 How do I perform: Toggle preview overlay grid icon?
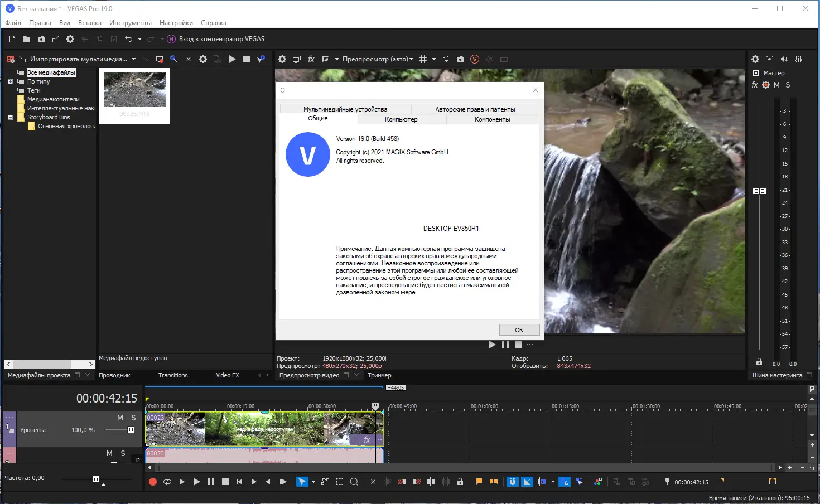tap(423, 59)
